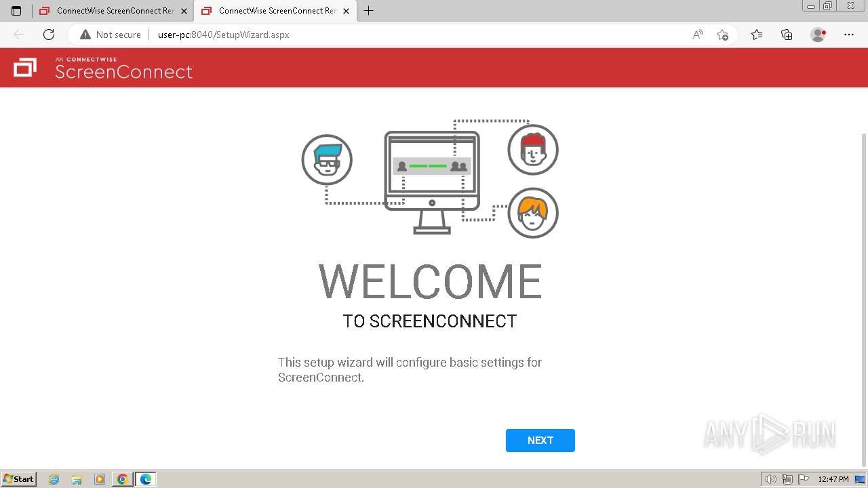Refresh the current page

click(x=49, y=35)
